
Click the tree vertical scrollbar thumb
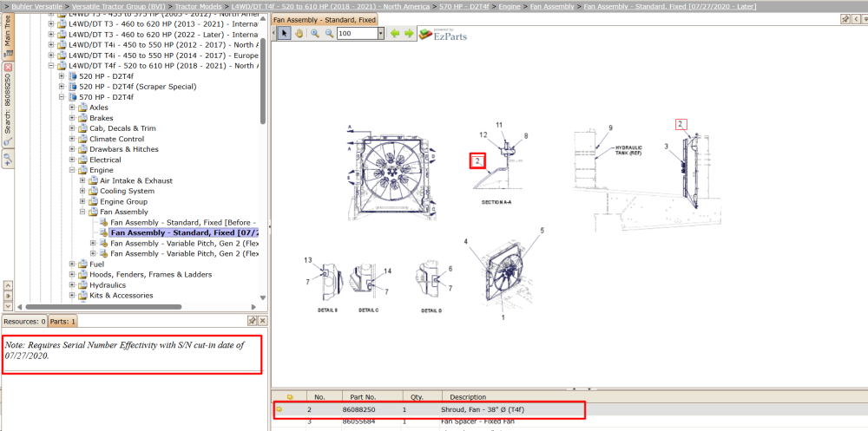(x=263, y=82)
